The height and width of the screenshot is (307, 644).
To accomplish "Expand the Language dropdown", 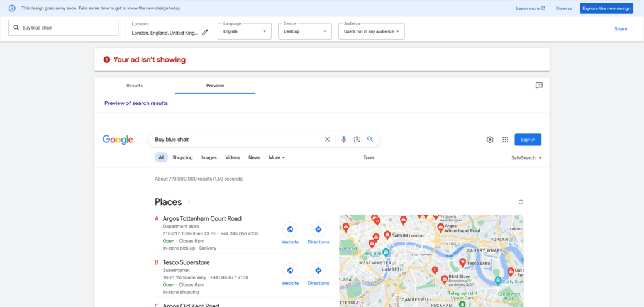I will point(244,31).
